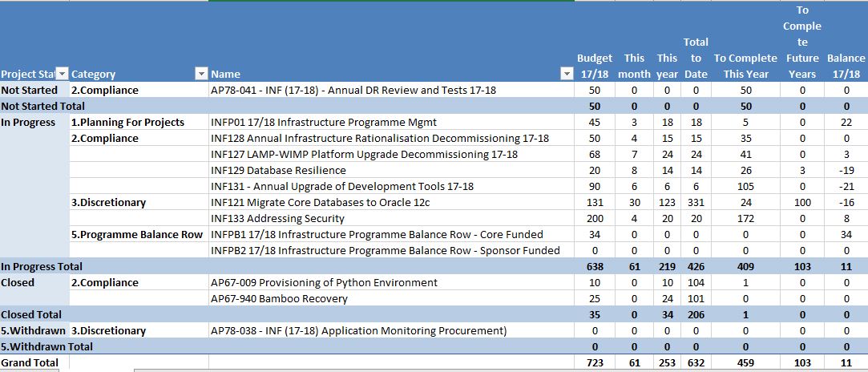Click the Grand Total row label

click(x=30, y=363)
